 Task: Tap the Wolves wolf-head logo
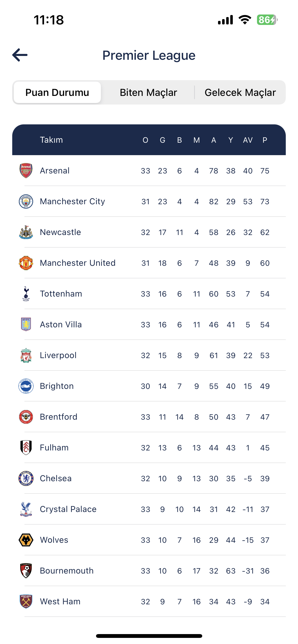point(26,540)
